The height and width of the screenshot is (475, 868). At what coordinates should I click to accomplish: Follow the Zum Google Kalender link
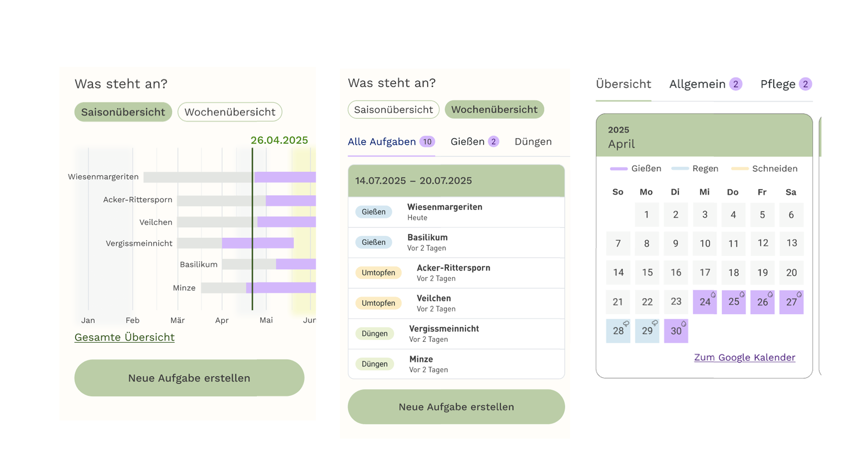(x=744, y=358)
